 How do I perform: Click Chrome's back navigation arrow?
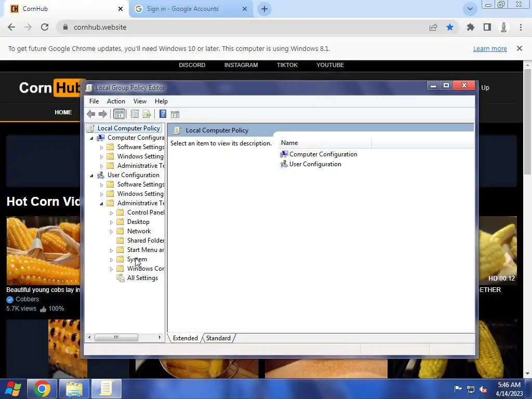pyautogui.click(x=11, y=27)
